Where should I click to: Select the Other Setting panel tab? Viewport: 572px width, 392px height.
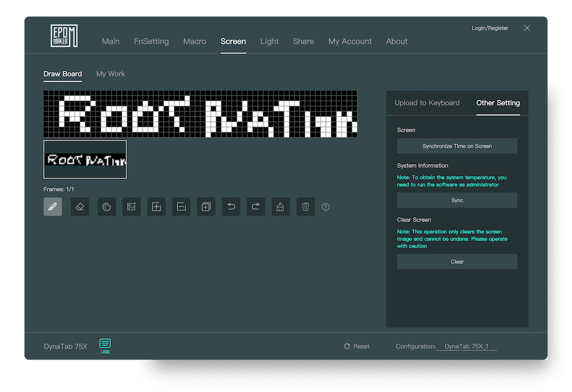(498, 103)
